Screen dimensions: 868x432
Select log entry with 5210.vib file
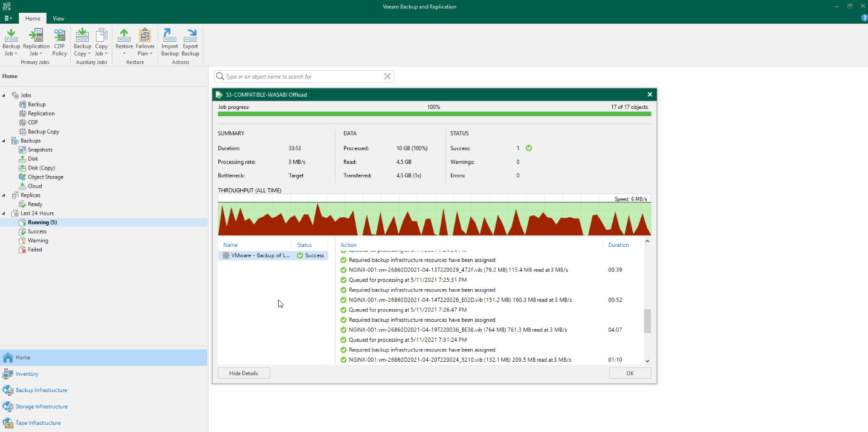[489, 360]
